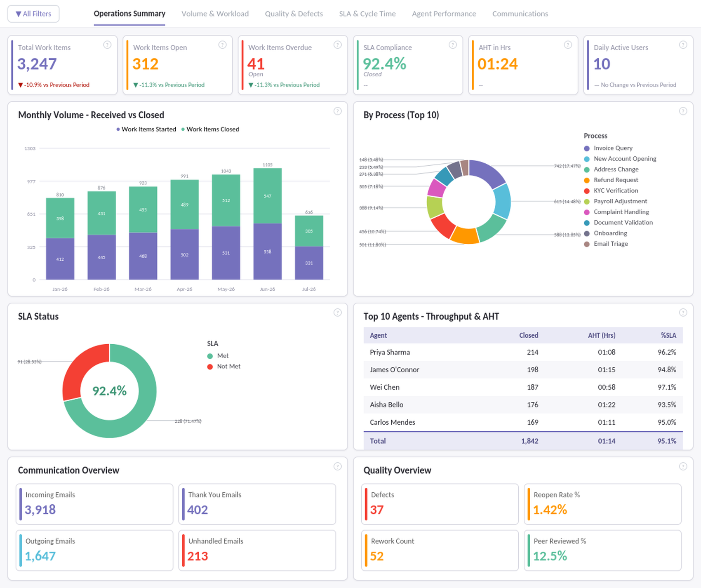
Task: Select Priya Sharma row in agents table
Action: pos(523,352)
